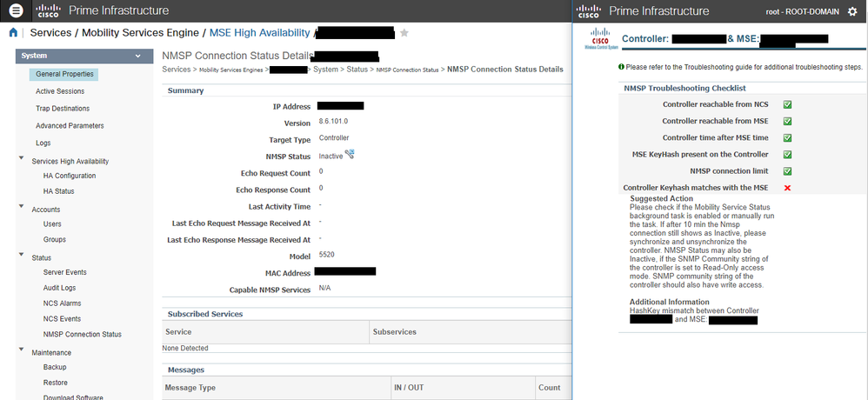Collapse the Maintenance tree section
868x400 pixels.
point(22,349)
